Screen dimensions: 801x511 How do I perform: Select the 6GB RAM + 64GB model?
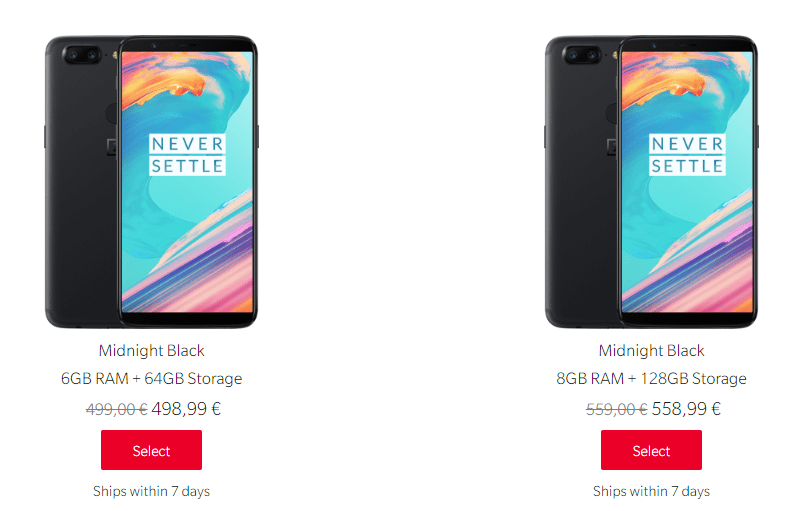(x=151, y=450)
